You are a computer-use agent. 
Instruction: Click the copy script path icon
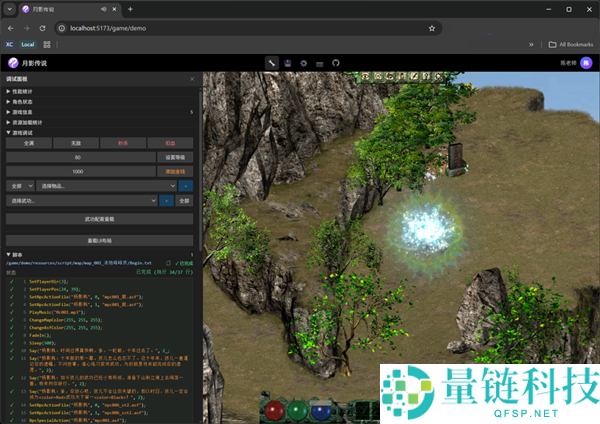pyautogui.click(x=168, y=263)
